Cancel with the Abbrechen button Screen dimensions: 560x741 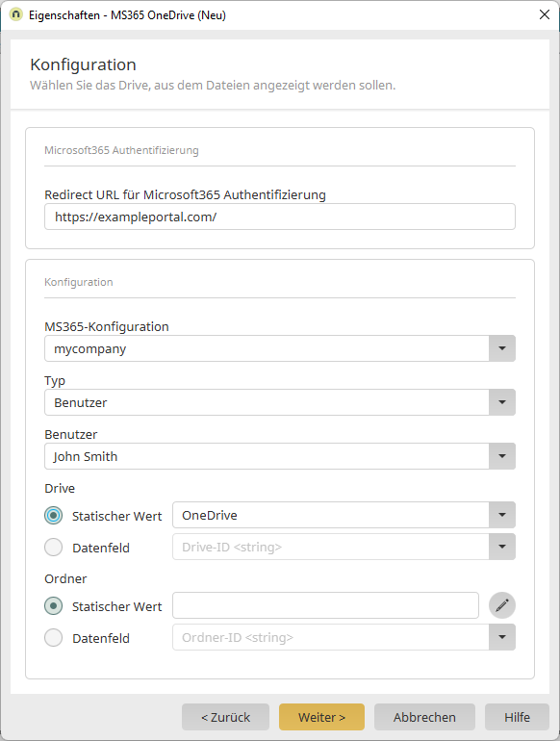(424, 717)
